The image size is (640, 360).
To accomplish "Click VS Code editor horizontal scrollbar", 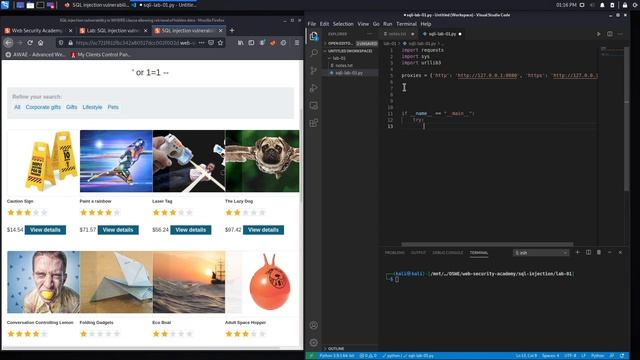I will tap(487, 244).
